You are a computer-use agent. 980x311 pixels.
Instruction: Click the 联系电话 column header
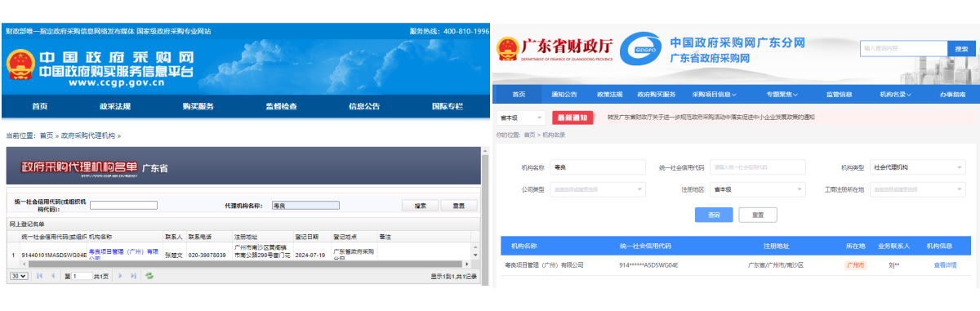[200, 237]
